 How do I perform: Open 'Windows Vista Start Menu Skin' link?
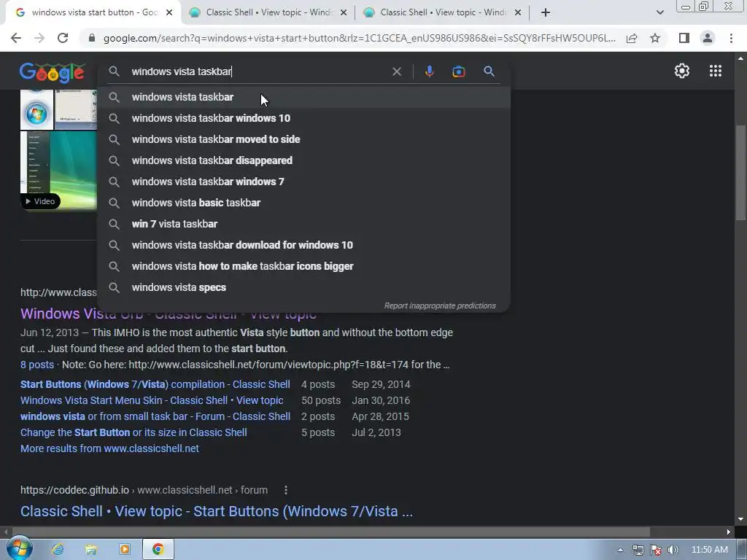click(152, 400)
